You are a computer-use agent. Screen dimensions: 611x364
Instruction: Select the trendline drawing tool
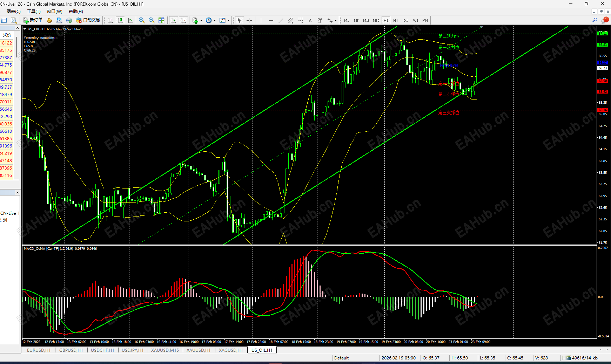281,20
